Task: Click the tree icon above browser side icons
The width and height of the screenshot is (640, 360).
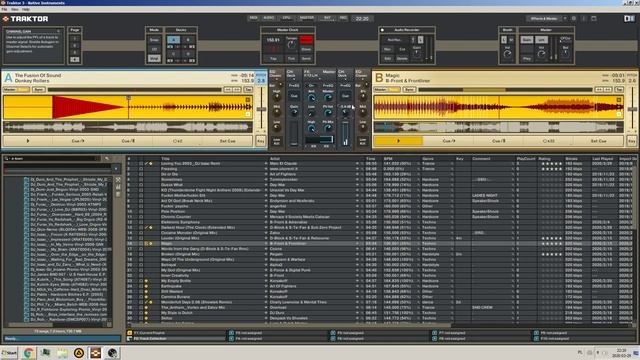Action: pyautogui.click(x=118, y=180)
